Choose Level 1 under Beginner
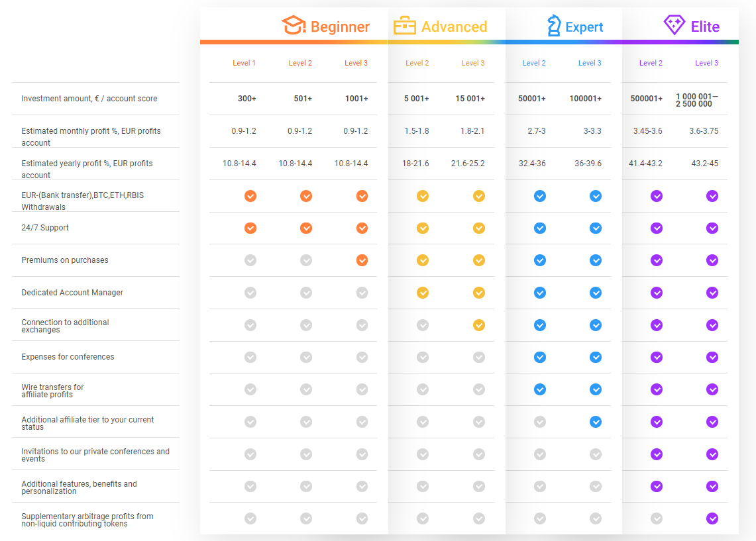The height and width of the screenshot is (541, 756). click(244, 63)
